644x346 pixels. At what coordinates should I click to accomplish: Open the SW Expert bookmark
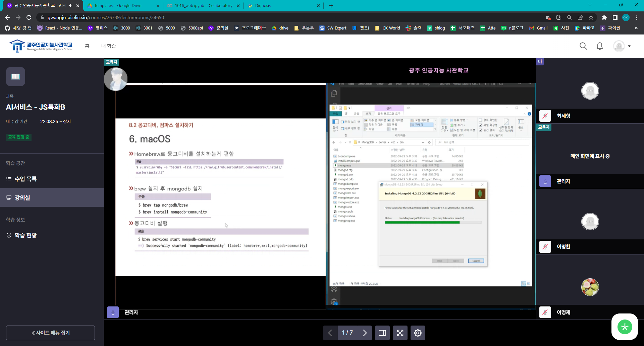click(333, 28)
